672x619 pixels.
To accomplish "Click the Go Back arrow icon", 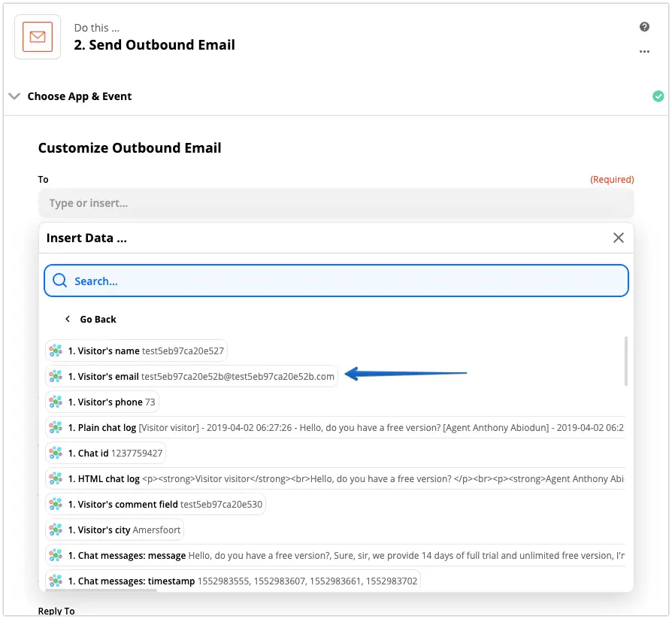I will (x=68, y=319).
